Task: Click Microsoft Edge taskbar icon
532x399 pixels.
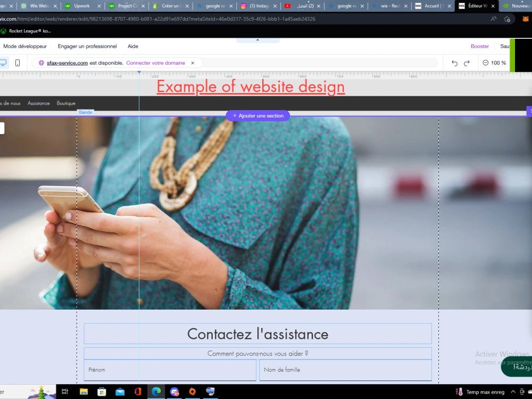Action: [x=156, y=392]
